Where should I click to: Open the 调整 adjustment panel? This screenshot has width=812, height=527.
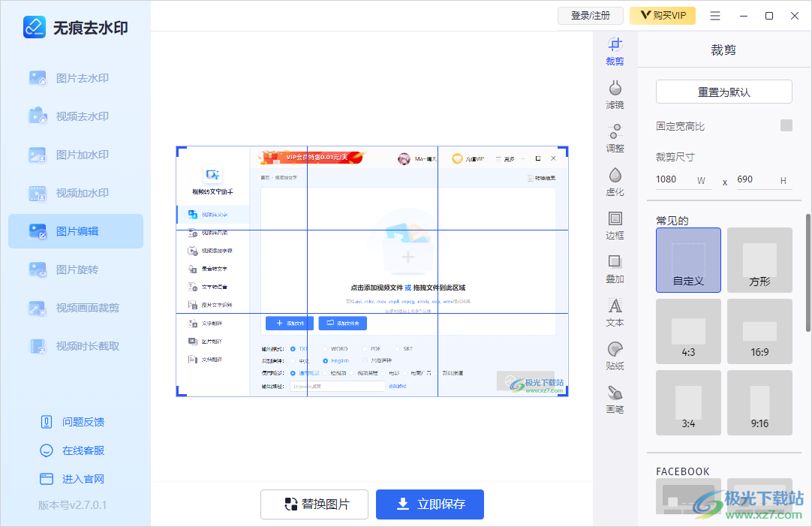615,138
